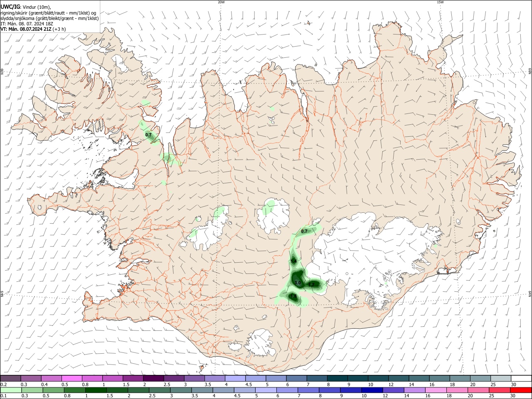Click the rain legend swatch for 0.5 mm
Viewport: 532px width, 399px height.
[x=53, y=390]
